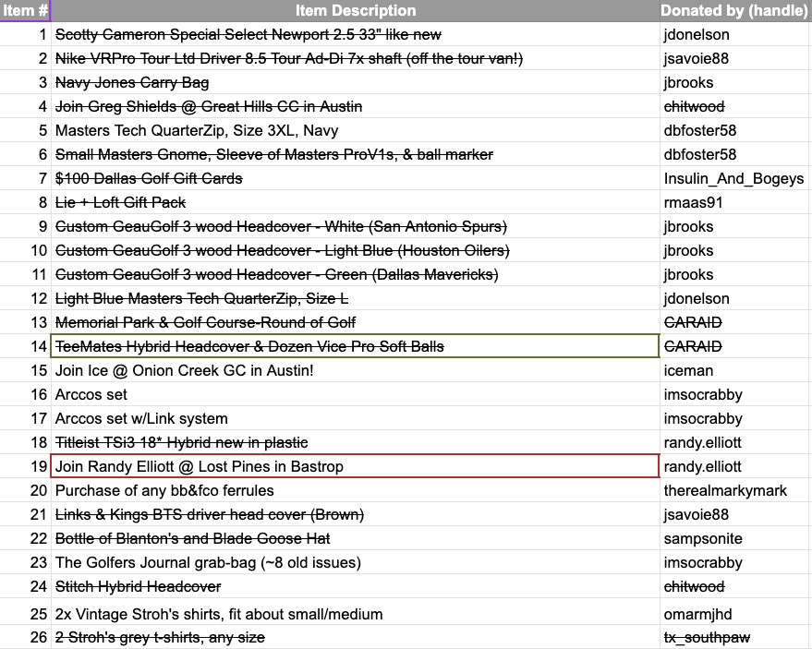The width and height of the screenshot is (812, 649).
Task: Select the Arccos set w/Link system cell
Action: (x=356, y=418)
